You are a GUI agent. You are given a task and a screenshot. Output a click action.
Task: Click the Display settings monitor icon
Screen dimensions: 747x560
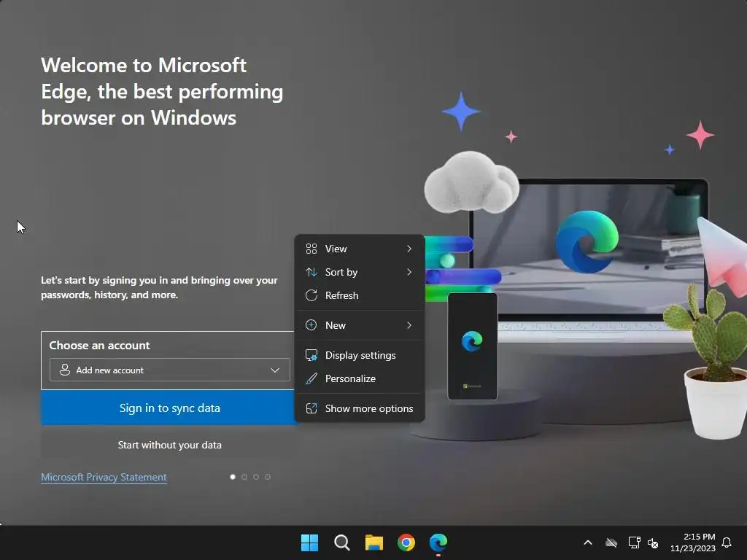tap(311, 355)
